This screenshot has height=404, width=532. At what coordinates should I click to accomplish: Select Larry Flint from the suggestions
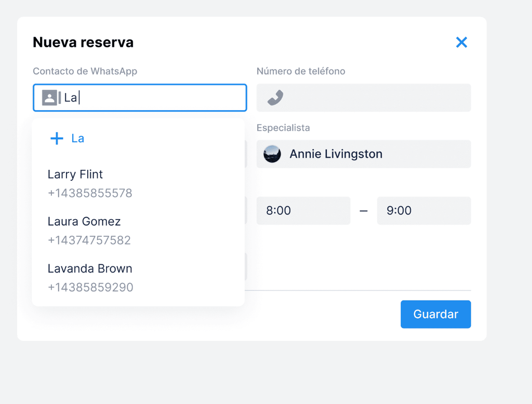point(75,174)
